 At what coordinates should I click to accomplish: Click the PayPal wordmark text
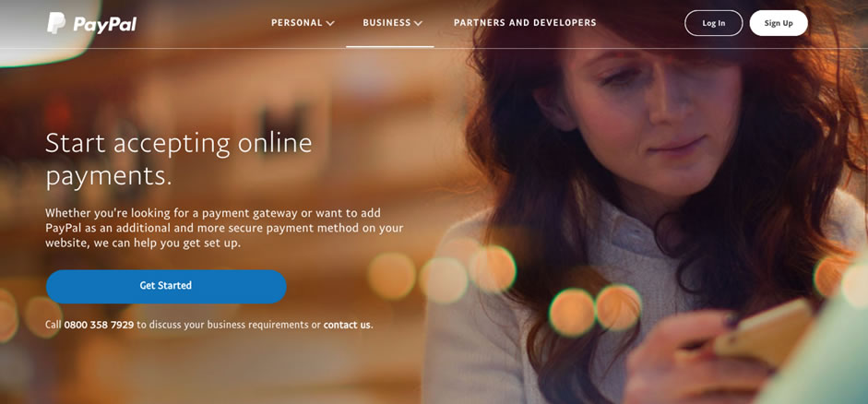click(x=104, y=24)
